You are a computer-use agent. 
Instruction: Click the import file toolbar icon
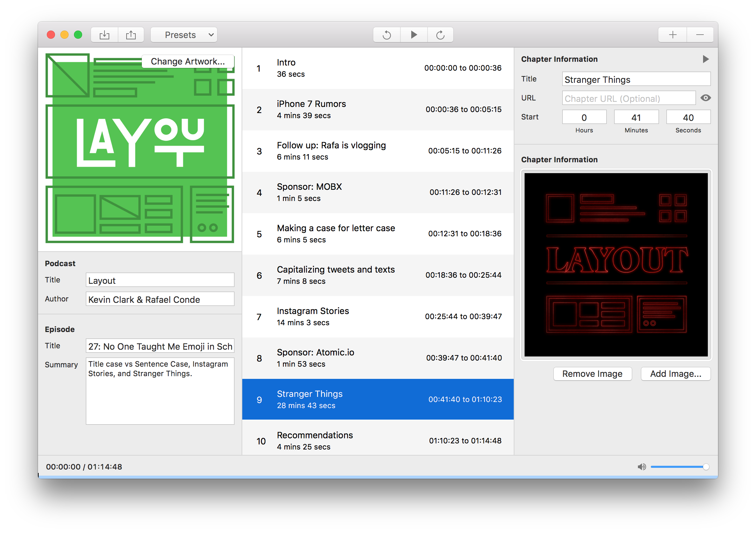(x=105, y=35)
